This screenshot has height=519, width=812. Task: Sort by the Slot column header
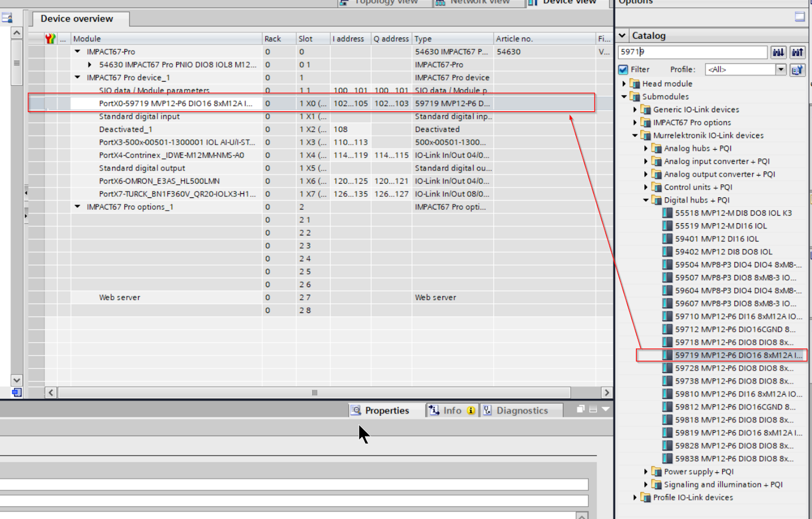tap(313, 39)
